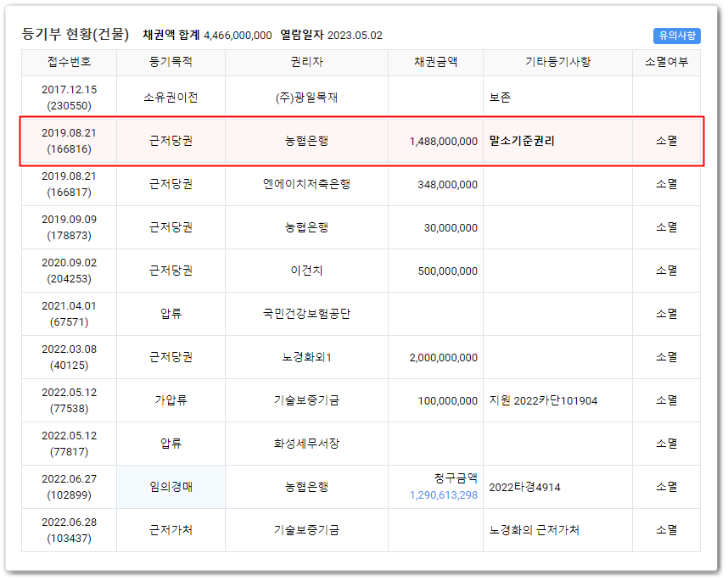Image resolution: width=728 pixels, height=581 pixels.
Task: Select receipt number 2020.09.02 (204253)
Action: tap(70, 271)
